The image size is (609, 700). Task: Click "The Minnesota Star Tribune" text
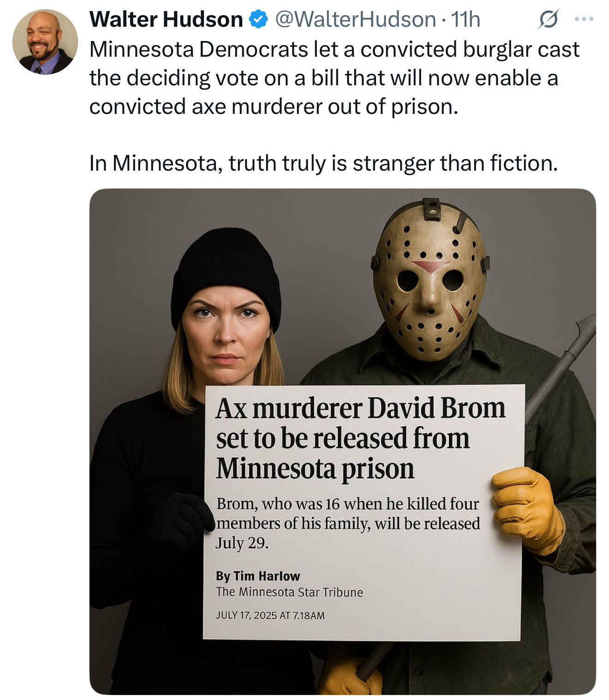point(289,592)
